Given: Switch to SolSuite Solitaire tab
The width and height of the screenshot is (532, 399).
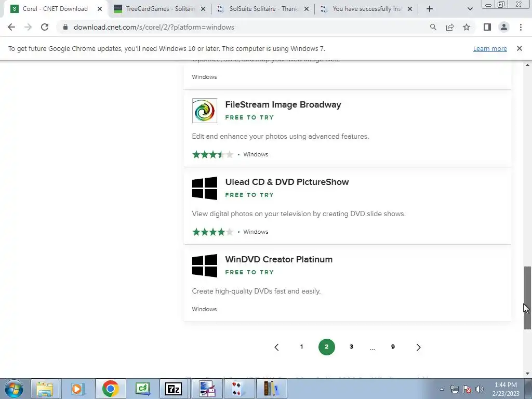Looking at the screenshot, I should tap(263, 9).
